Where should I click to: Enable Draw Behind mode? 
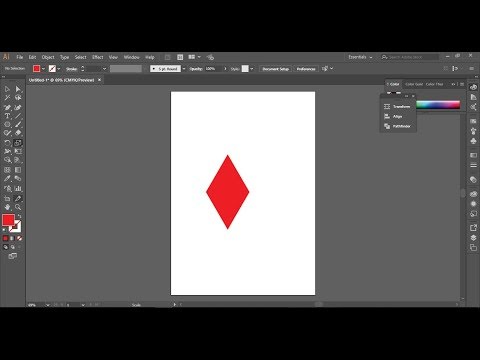click(13, 247)
